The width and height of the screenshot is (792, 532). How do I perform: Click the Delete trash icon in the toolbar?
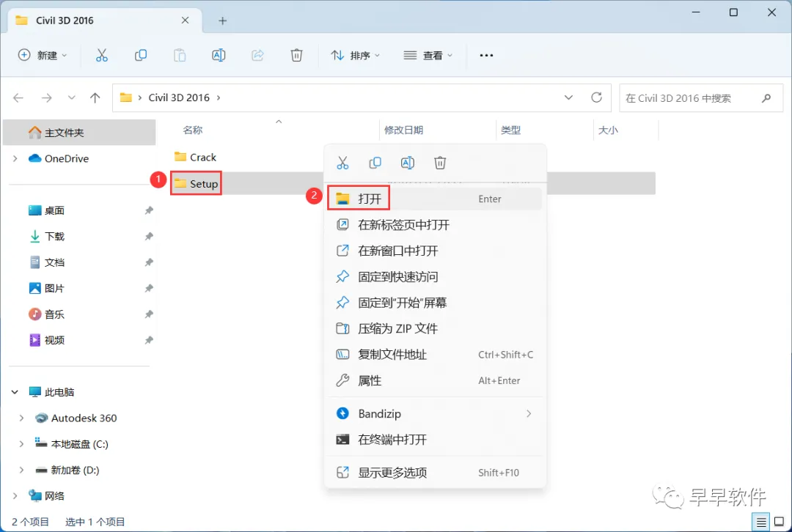point(296,55)
